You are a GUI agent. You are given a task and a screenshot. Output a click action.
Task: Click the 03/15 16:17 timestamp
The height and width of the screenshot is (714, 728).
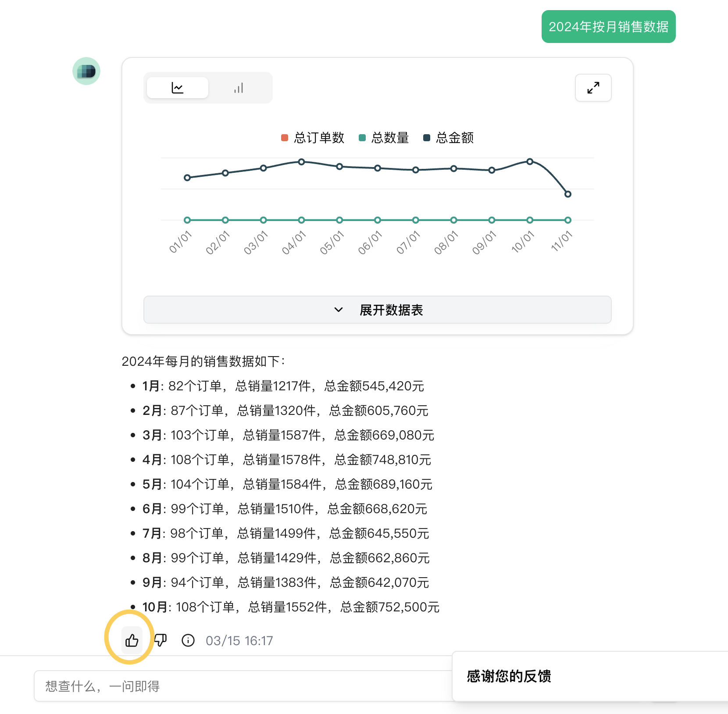[239, 641]
